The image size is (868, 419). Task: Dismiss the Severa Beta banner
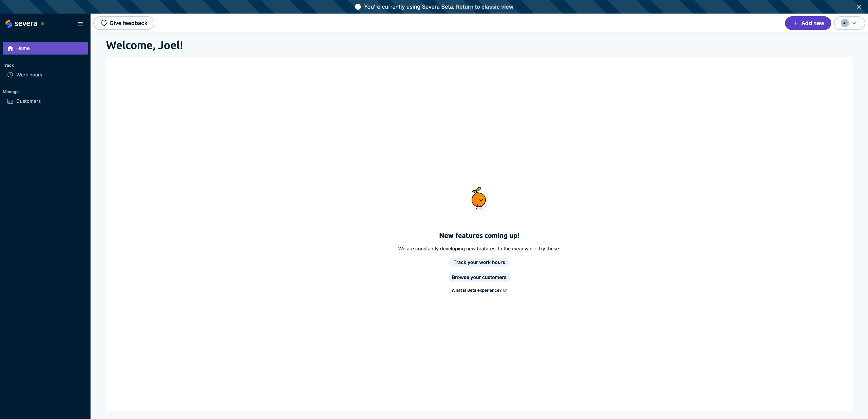pyautogui.click(x=859, y=7)
